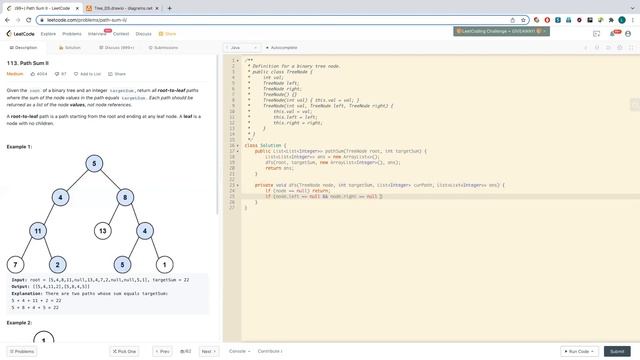
Task: Open the Problems nav item
Action: click(72, 34)
